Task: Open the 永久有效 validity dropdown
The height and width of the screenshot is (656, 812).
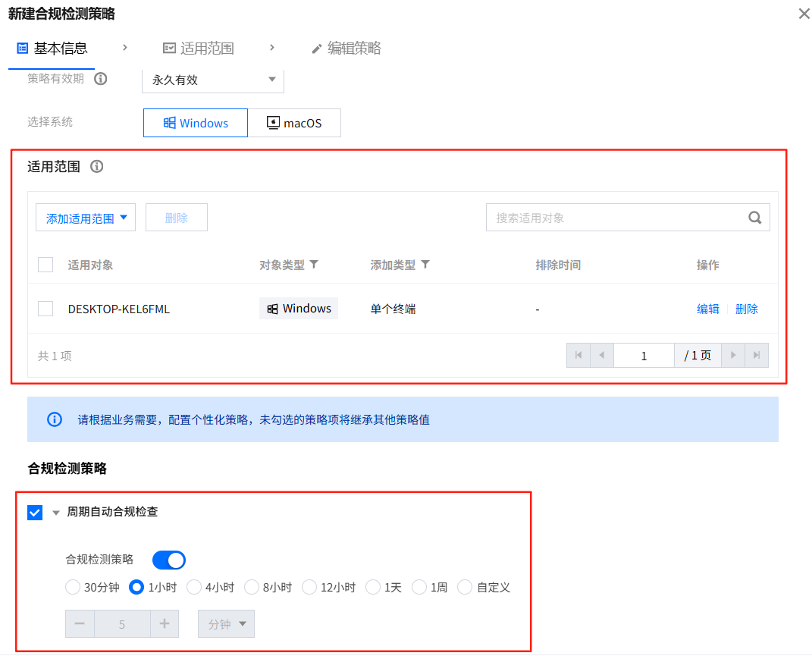Action: point(212,78)
